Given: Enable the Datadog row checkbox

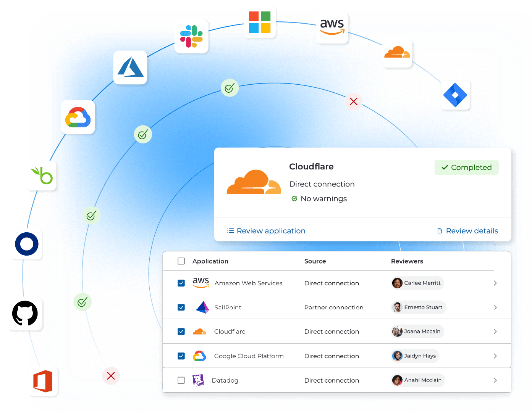Looking at the screenshot, I should (181, 380).
